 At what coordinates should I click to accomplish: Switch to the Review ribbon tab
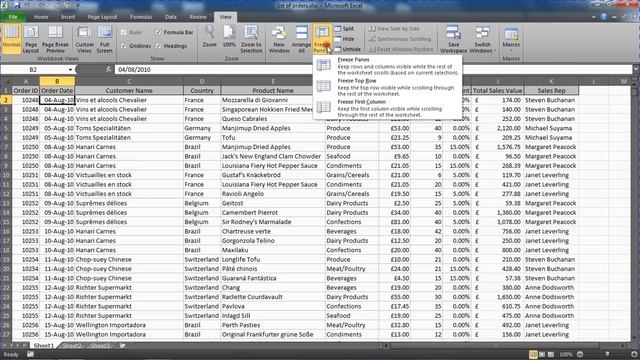click(198, 17)
